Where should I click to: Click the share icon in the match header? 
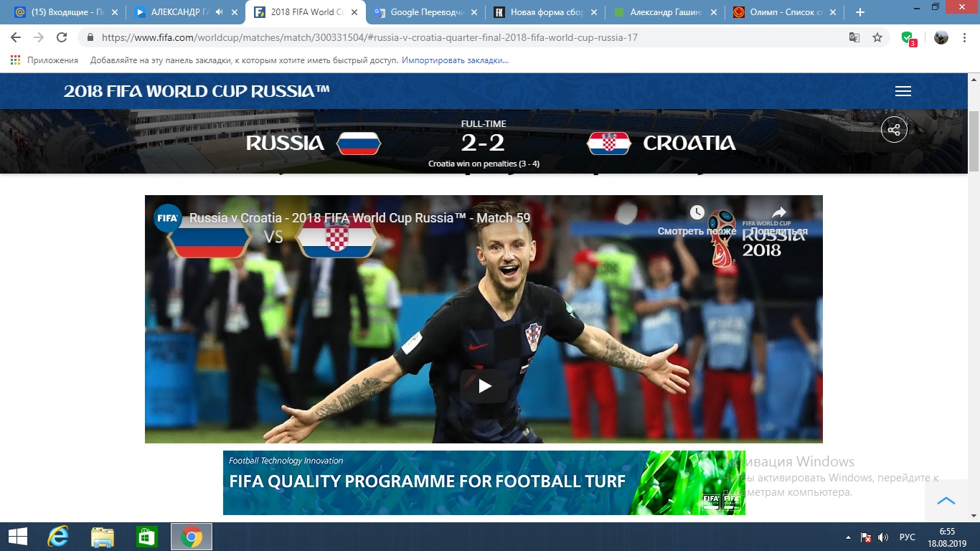(894, 130)
